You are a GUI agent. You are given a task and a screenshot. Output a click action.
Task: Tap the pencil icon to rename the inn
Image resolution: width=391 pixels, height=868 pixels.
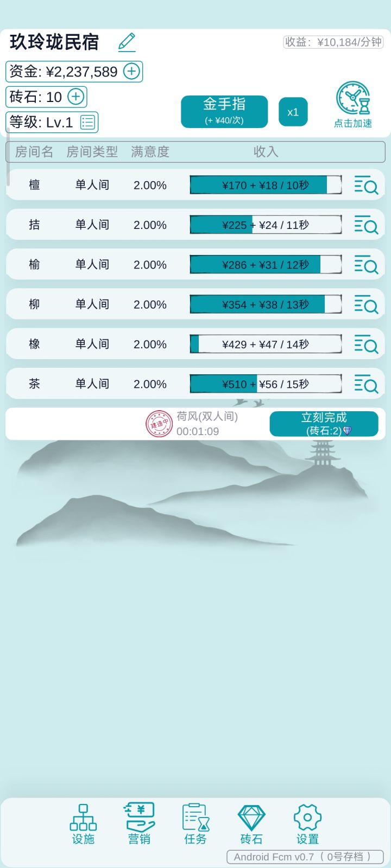pos(127,42)
